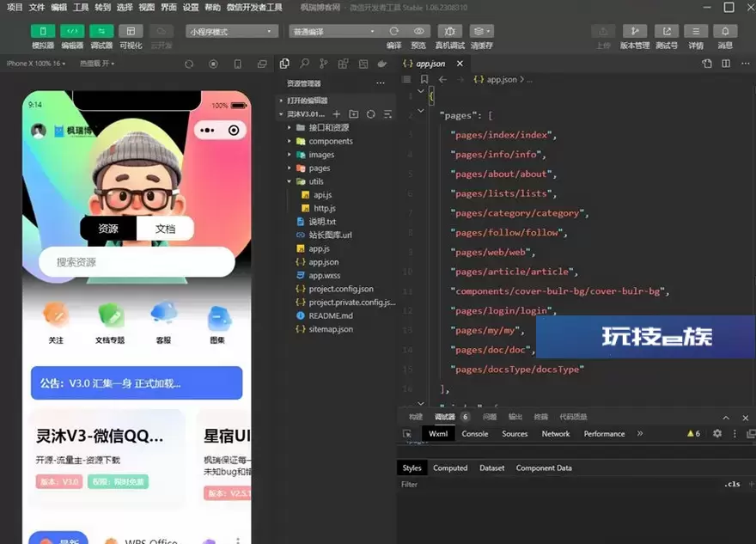Click the bookmark icon in the editor breadcrumb bar

click(x=424, y=79)
